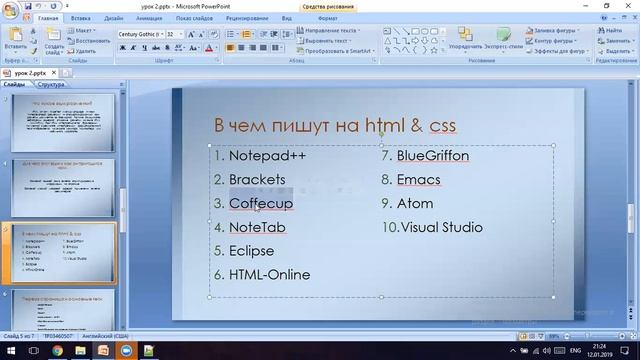Toggle strikethrough text formatting
Image resolution: width=640 pixels, height=360 pixels.
pyautogui.click(x=156, y=48)
